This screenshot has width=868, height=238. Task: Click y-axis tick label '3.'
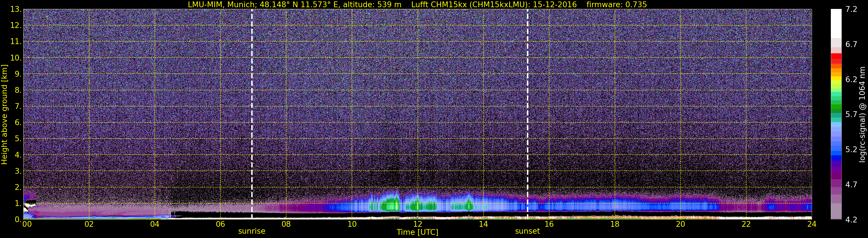[x=18, y=171]
